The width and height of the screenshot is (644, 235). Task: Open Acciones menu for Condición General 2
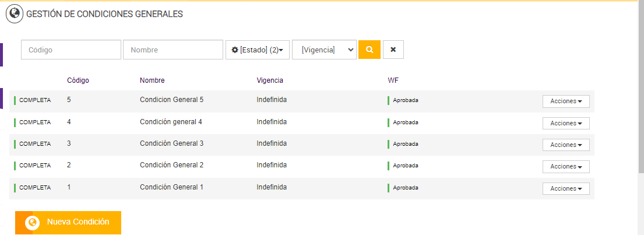coord(566,167)
